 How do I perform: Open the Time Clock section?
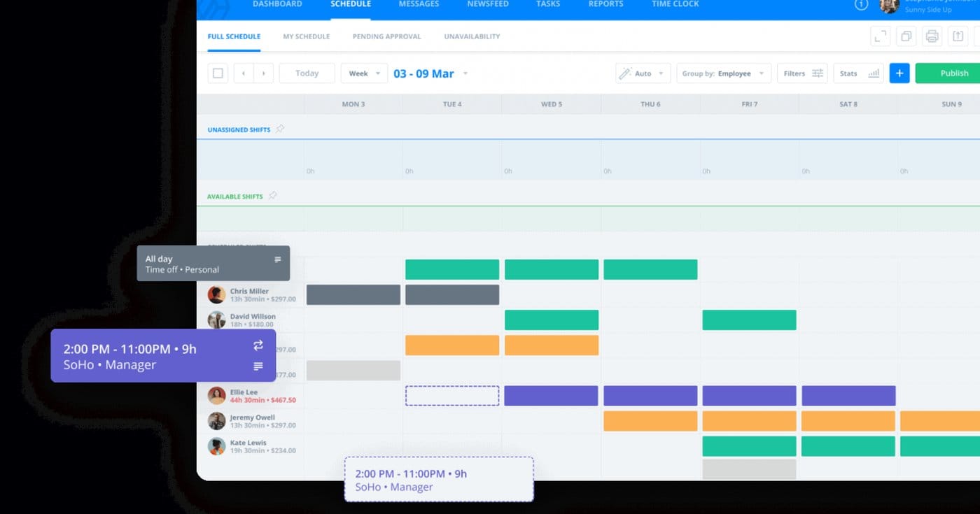pos(675,4)
